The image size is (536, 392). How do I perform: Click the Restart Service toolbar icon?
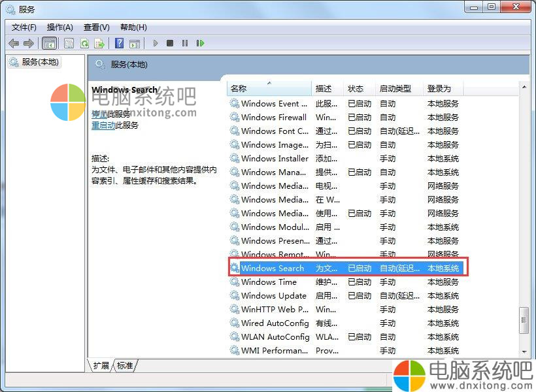[200, 43]
